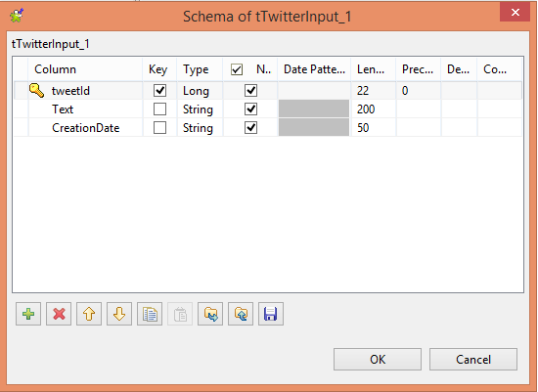Click the Comment (Co...) column header
Screen dimensions: 538x392
pyautogui.click(x=500, y=69)
